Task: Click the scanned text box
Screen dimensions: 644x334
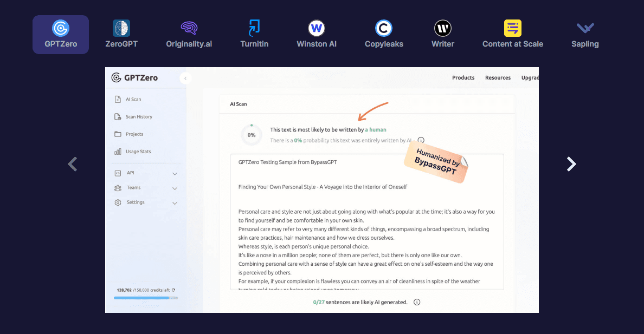Action: 367,222
